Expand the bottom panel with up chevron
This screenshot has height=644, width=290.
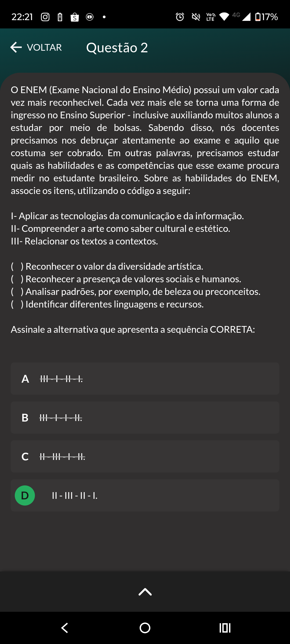145,592
